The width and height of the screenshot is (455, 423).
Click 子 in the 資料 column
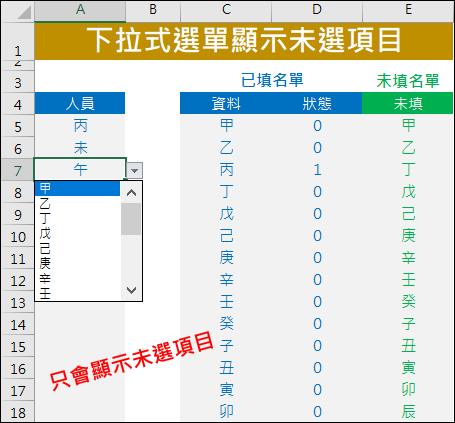[226, 345]
